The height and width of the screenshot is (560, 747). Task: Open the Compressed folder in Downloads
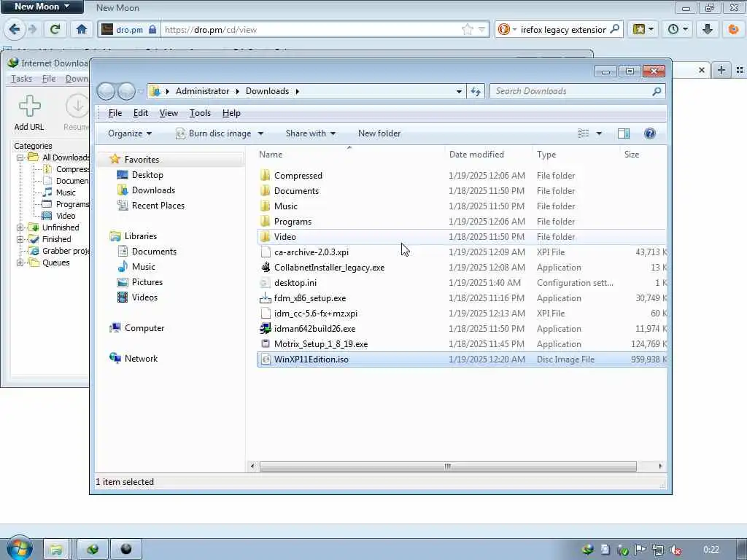298,176
